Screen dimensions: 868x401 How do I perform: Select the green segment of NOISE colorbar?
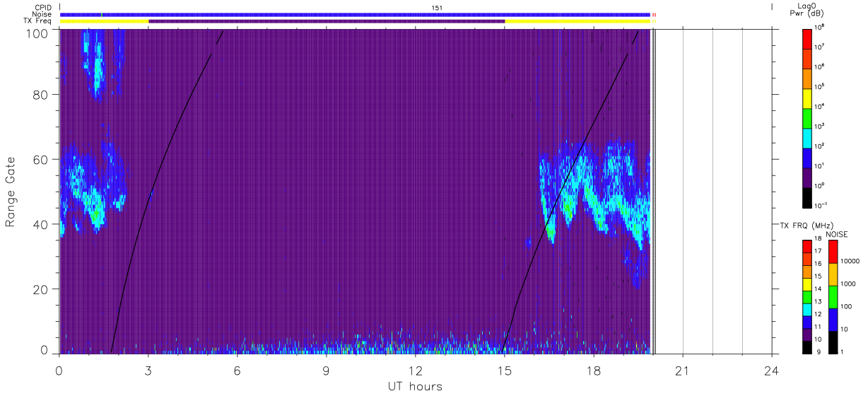tap(833, 297)
